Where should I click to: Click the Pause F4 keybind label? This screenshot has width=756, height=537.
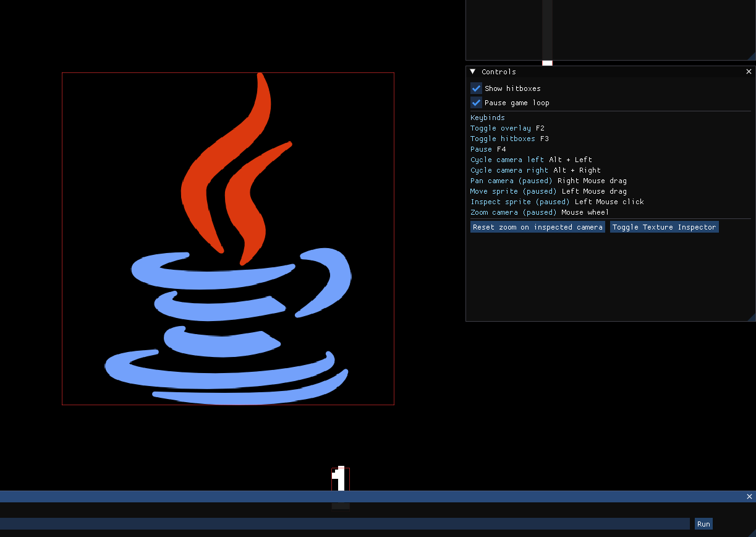coord(488,149)
